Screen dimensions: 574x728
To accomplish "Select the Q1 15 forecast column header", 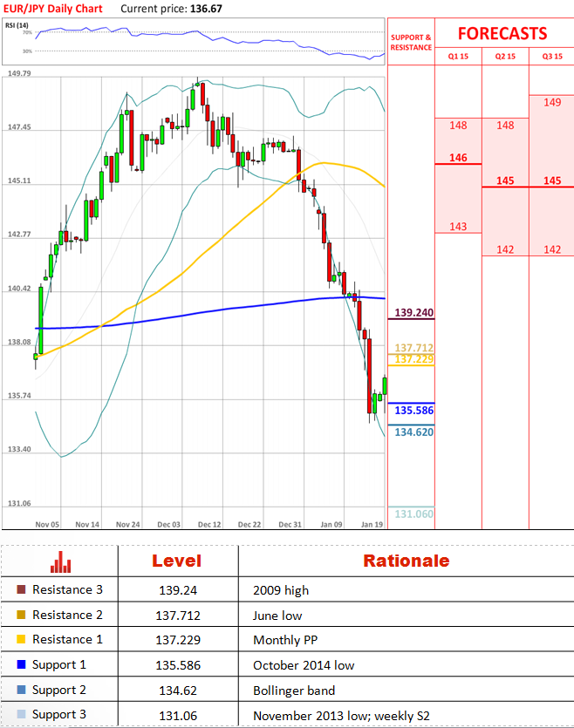I will click(458, 56).
